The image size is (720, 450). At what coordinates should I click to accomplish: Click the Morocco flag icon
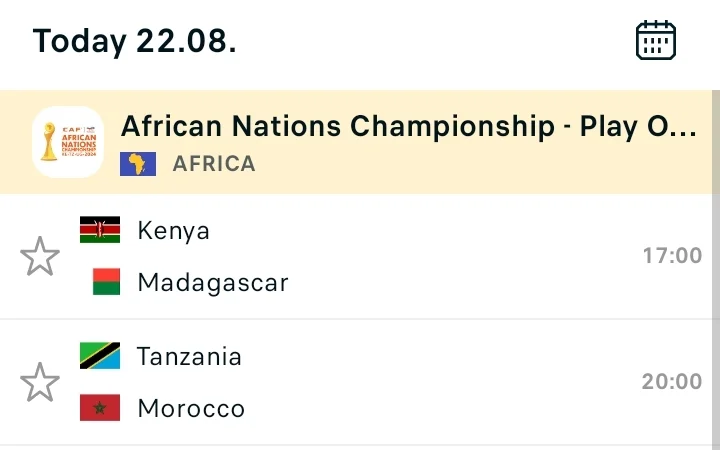pyautogui.click(x=100, y=408)
